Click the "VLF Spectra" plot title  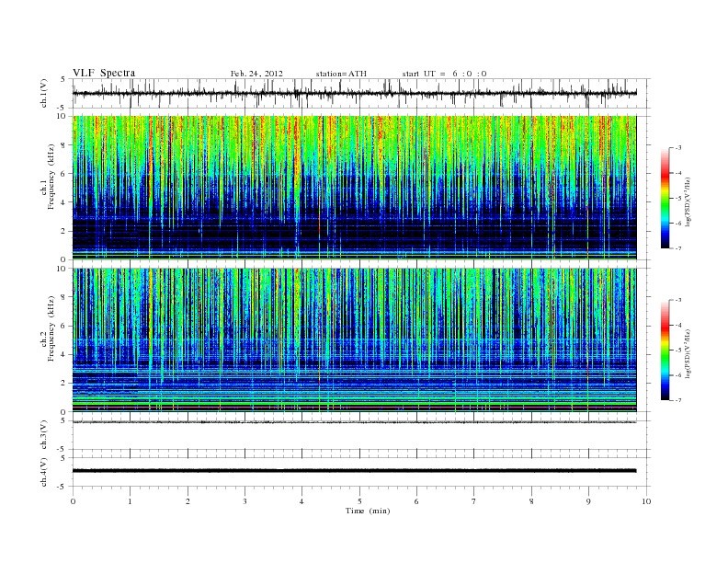[x=104, y=73]
